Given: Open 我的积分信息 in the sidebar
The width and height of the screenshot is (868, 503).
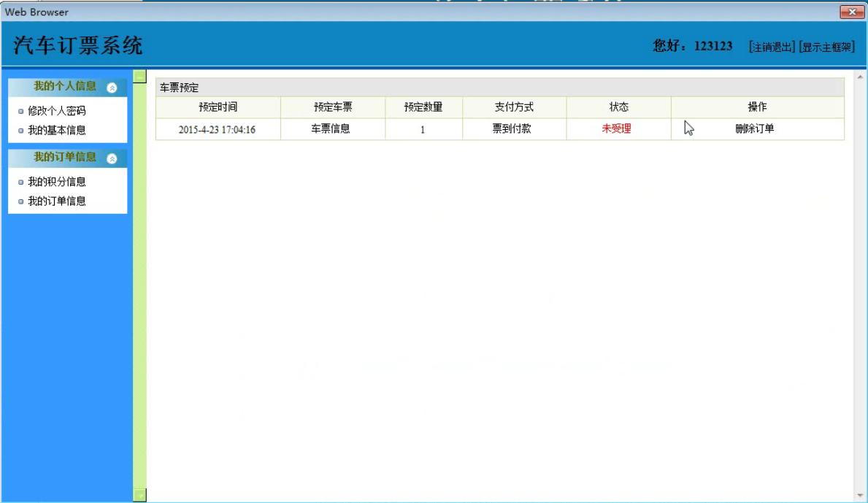Looking at the screenshot, I should pyautogui.click(x=57, y=182).
